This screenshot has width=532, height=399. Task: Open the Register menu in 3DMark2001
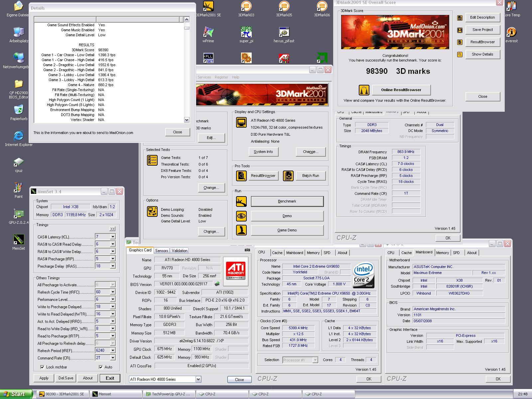pyautogui.click(x=221, y=77)
